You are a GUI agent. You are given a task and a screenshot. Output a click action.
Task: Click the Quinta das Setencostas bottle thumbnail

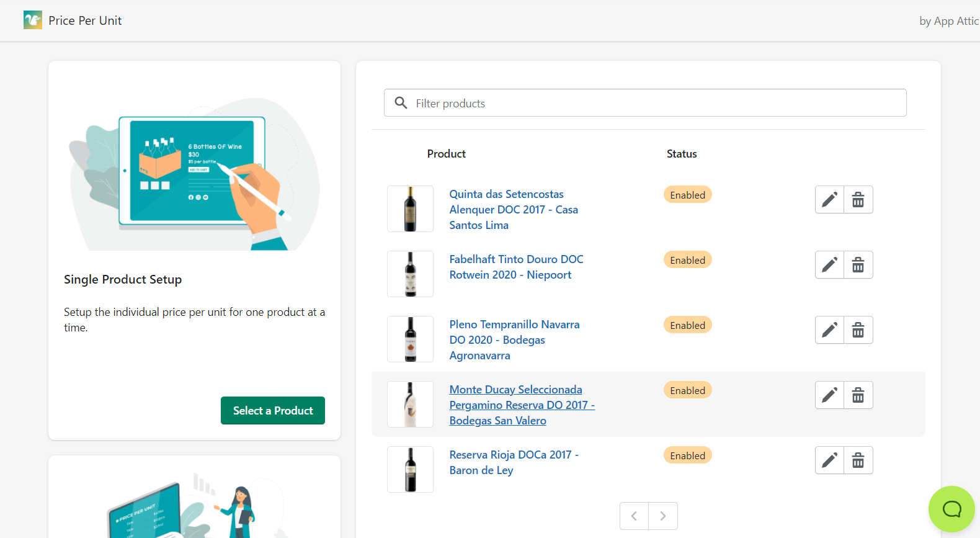[410, 209]
